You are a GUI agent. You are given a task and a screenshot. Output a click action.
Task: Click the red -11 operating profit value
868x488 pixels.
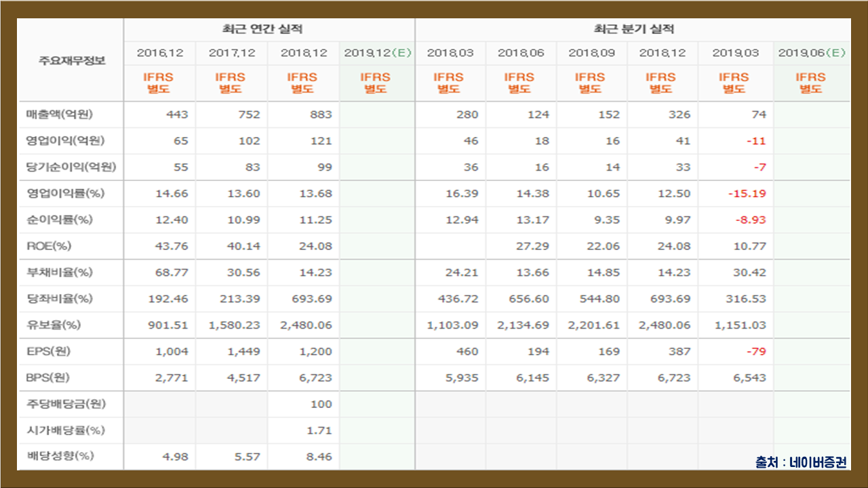[x=755, y=141]
